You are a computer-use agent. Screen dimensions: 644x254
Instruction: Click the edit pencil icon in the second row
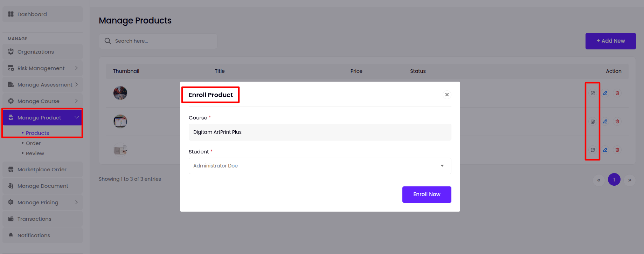click(605, 122)
